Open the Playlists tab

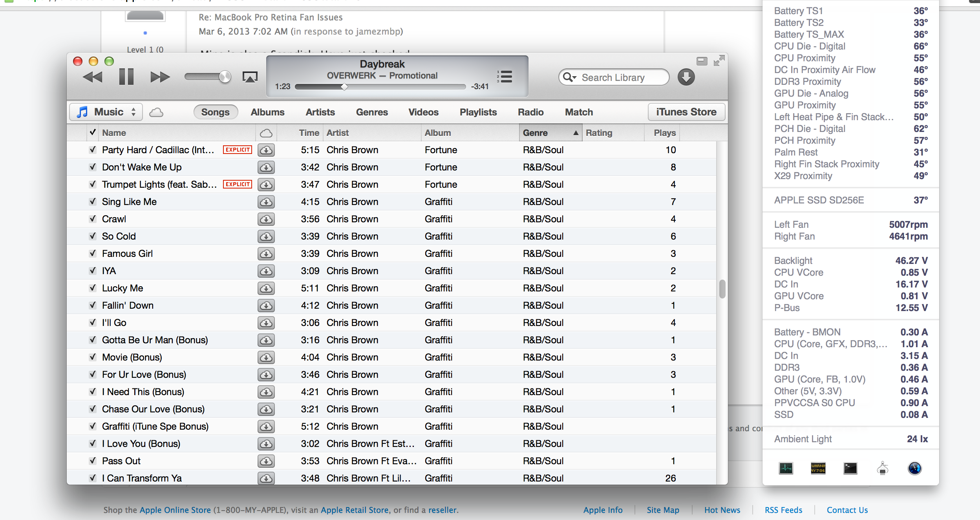point(478,112)
